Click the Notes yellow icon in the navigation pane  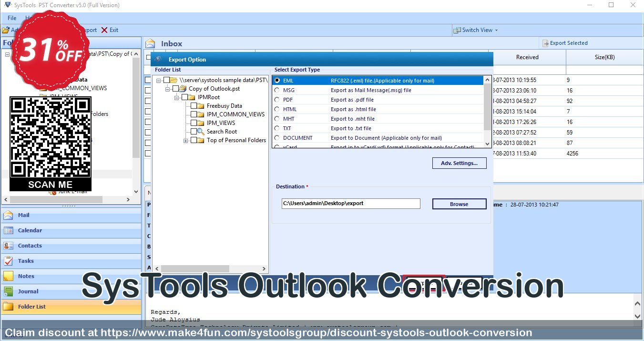(8, 276)
